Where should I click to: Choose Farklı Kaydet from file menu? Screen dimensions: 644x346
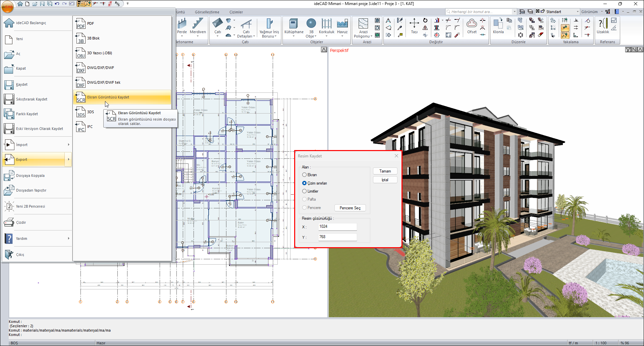(x=37, y=114)
